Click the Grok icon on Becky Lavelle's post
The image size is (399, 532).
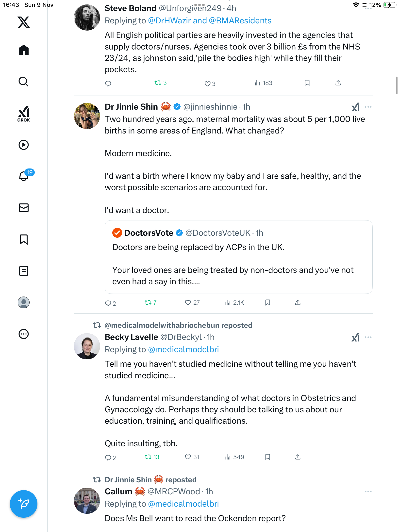[x=355, y=337]
